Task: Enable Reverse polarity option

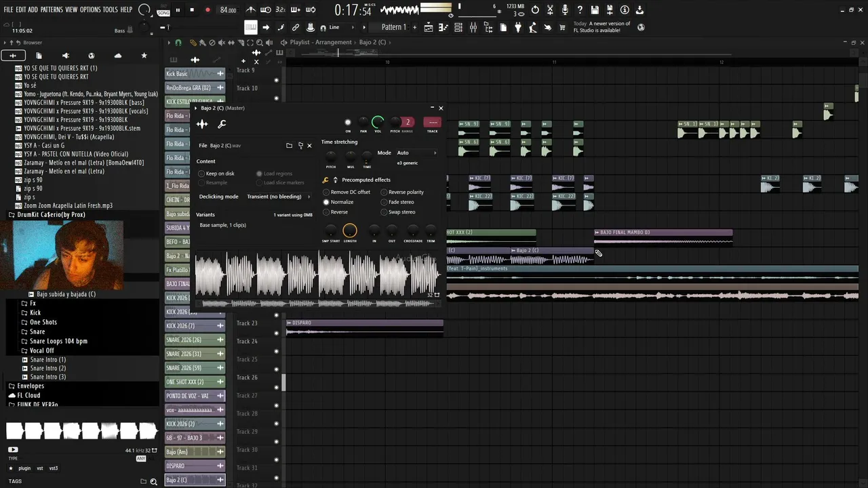Action: [x=402, y=192]
